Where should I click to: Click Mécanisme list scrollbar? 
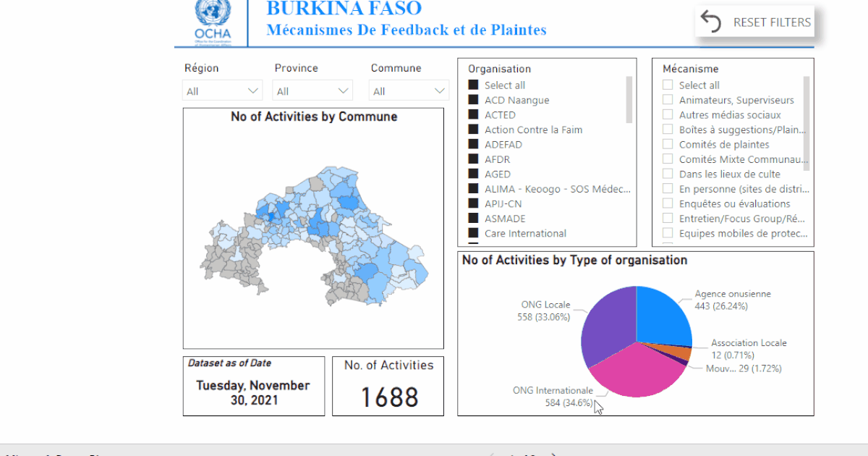click(807, 124)
